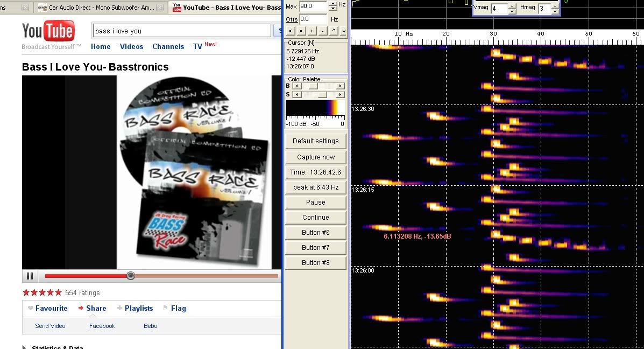644x349 pixels.
Task: Shift frequency range right with > button
Action: tap(301, 31)
